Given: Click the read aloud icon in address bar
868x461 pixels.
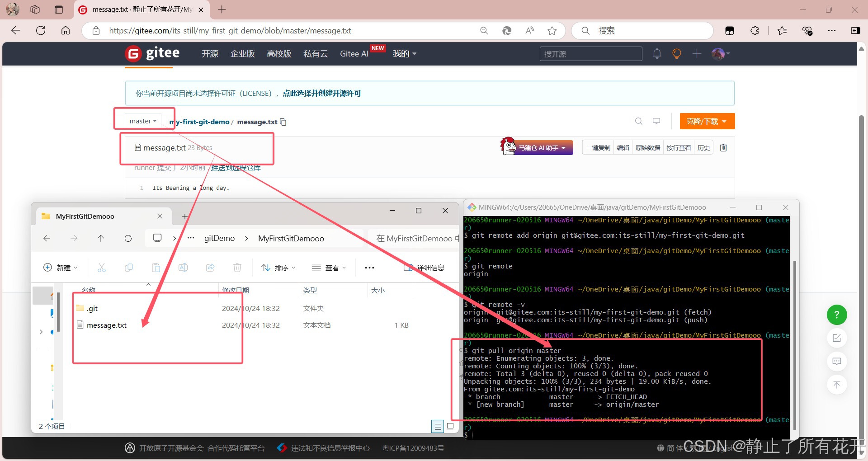Looking at the screenshot, I should pyautogui.click(x=530, y=30).
